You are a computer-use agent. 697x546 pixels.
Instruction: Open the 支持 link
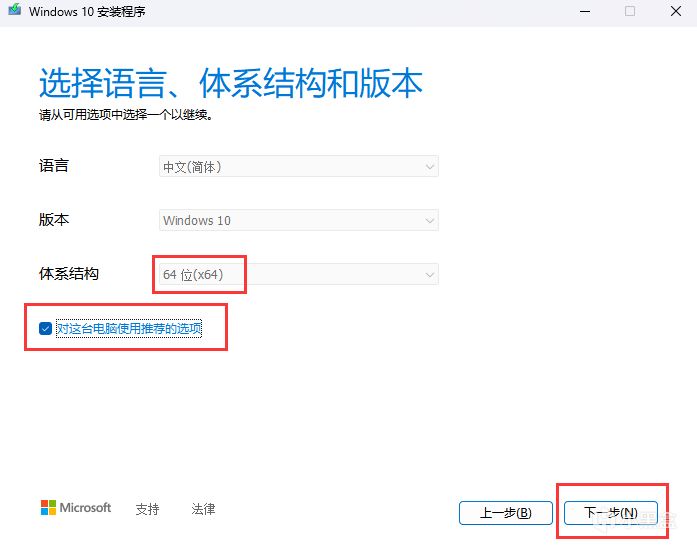[147, 509]
